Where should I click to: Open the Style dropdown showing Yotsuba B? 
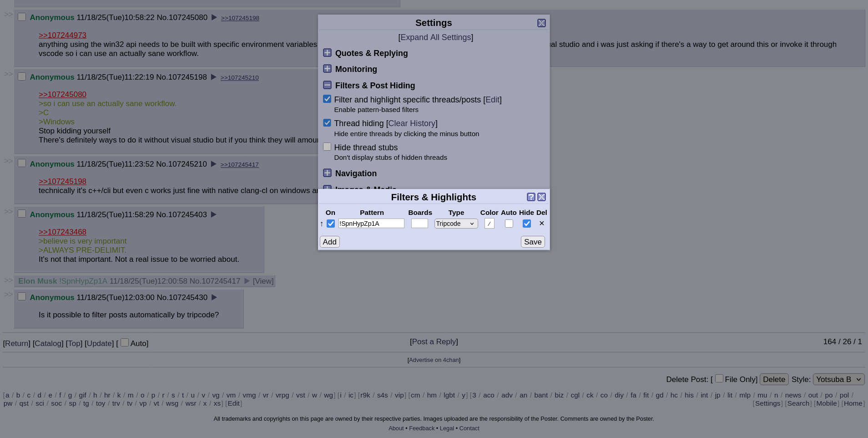(x=838, y=379)
